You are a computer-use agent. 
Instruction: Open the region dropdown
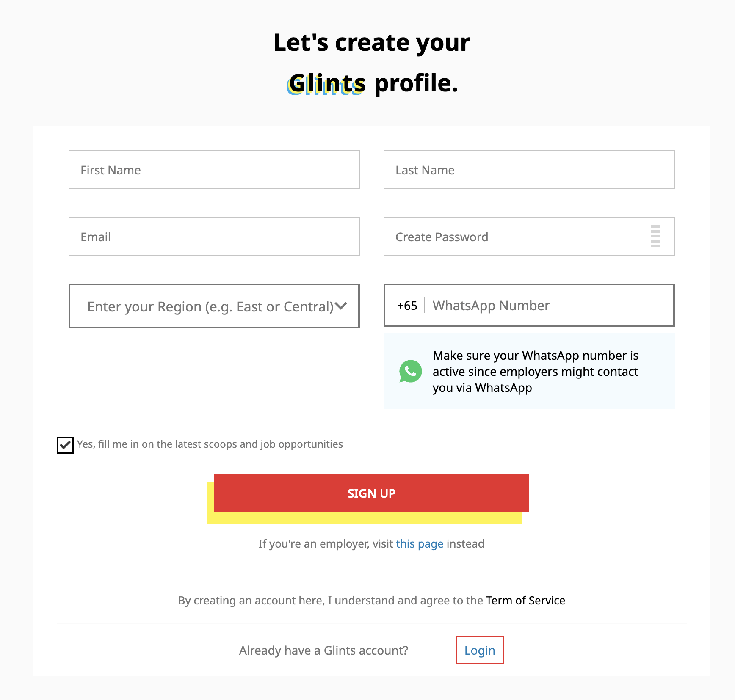point(214,306)
